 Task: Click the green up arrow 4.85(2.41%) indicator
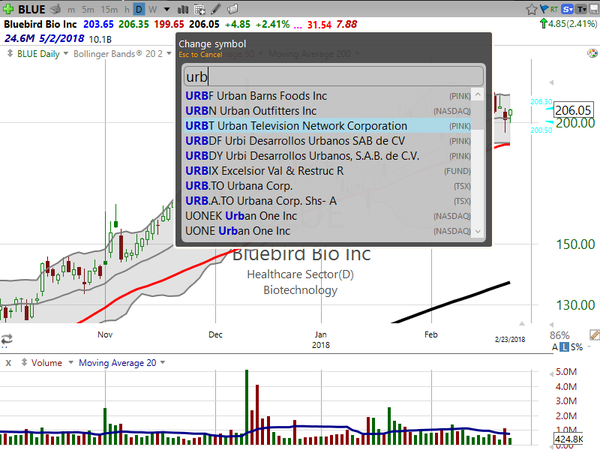[x=568, y=24]
